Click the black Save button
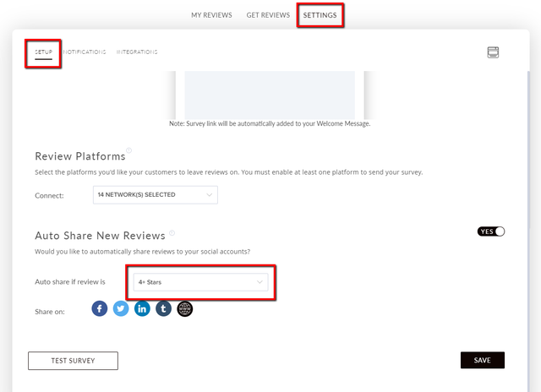The height and width of the screenshot is (392, 541). pos(483,360)
